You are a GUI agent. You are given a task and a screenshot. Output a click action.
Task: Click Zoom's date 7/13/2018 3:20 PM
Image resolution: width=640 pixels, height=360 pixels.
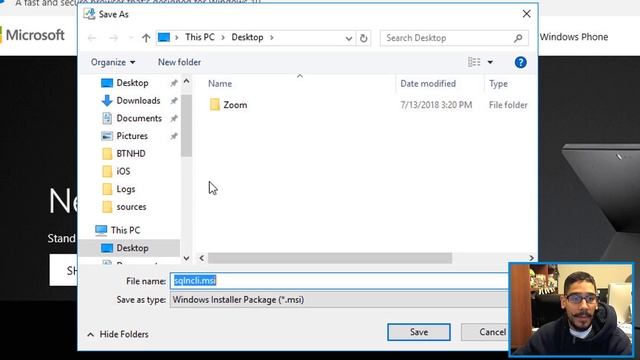point(436,105)
